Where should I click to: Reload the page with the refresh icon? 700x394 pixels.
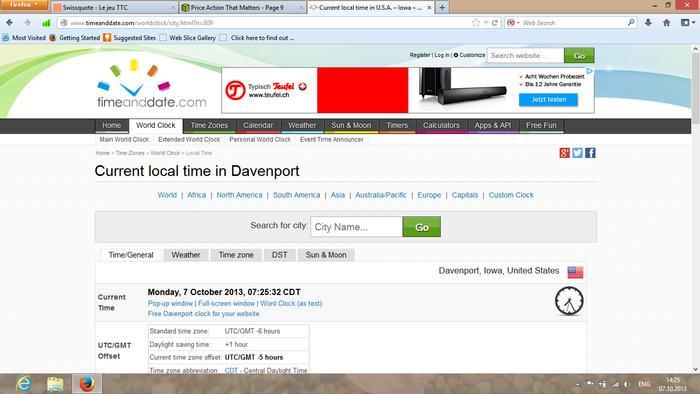click(495, 23)
